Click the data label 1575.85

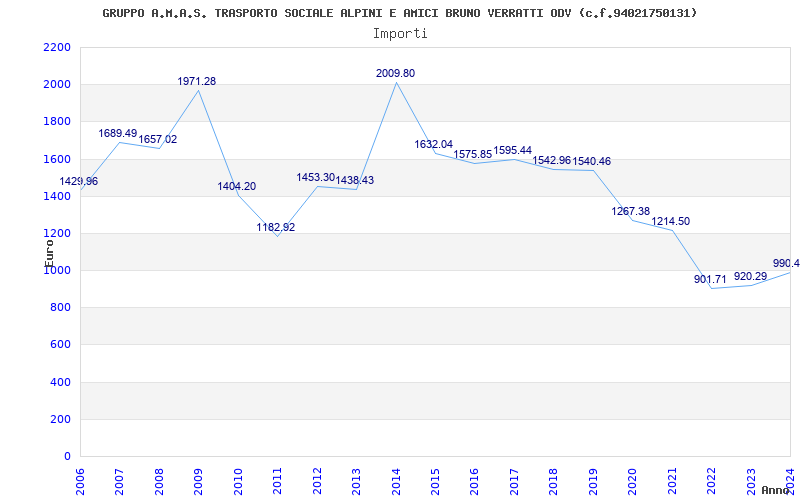472,154
